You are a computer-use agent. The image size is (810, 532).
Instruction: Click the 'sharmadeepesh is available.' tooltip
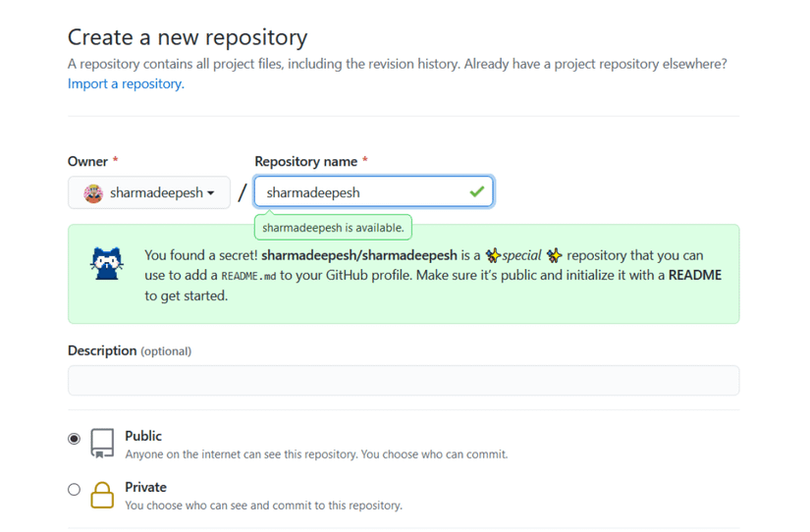tap(333, 228)
